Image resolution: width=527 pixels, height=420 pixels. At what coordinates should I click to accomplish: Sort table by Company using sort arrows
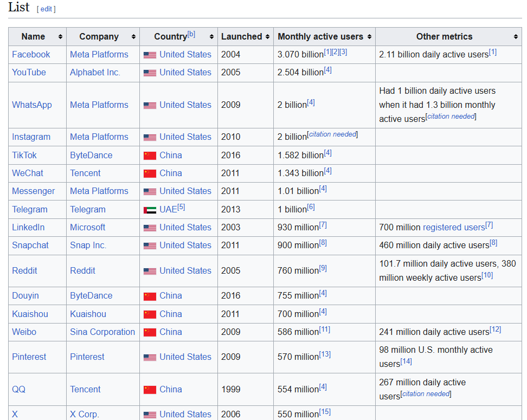click(133, 37)
